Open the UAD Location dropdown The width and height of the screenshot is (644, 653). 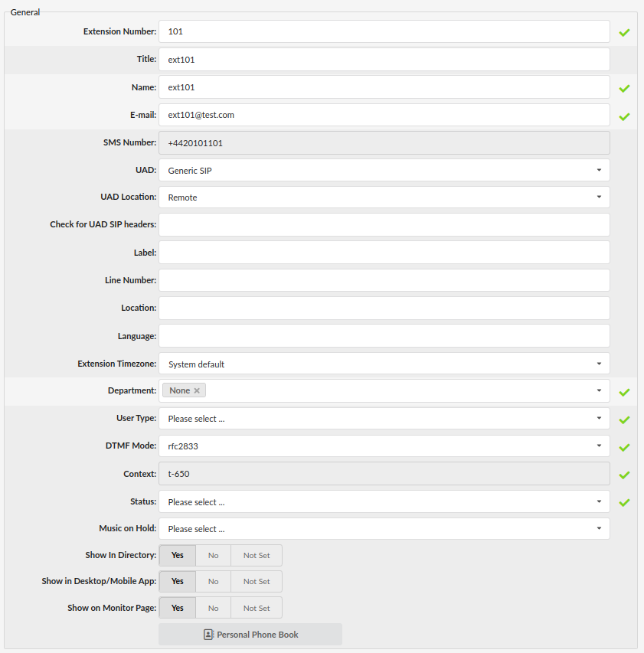(599, 197)
